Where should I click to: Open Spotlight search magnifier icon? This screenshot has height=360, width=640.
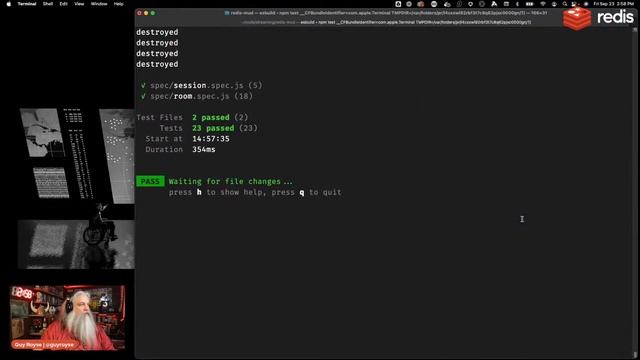[564, 4]
